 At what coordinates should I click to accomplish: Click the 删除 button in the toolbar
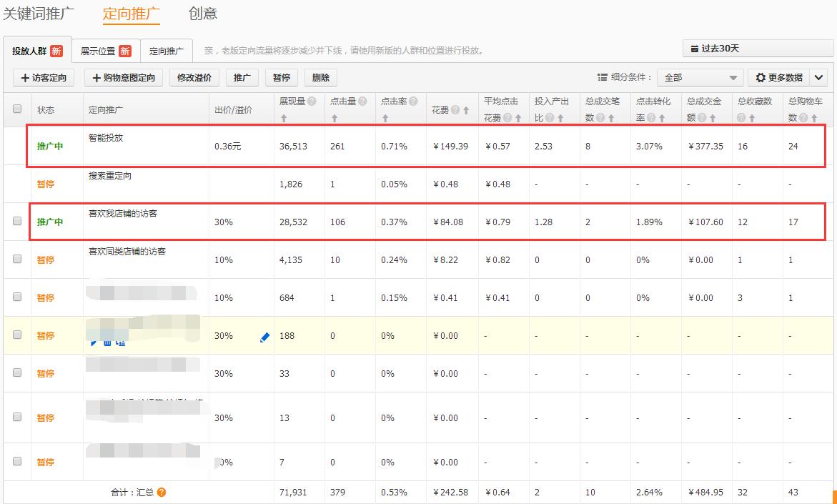pos(320,77)
